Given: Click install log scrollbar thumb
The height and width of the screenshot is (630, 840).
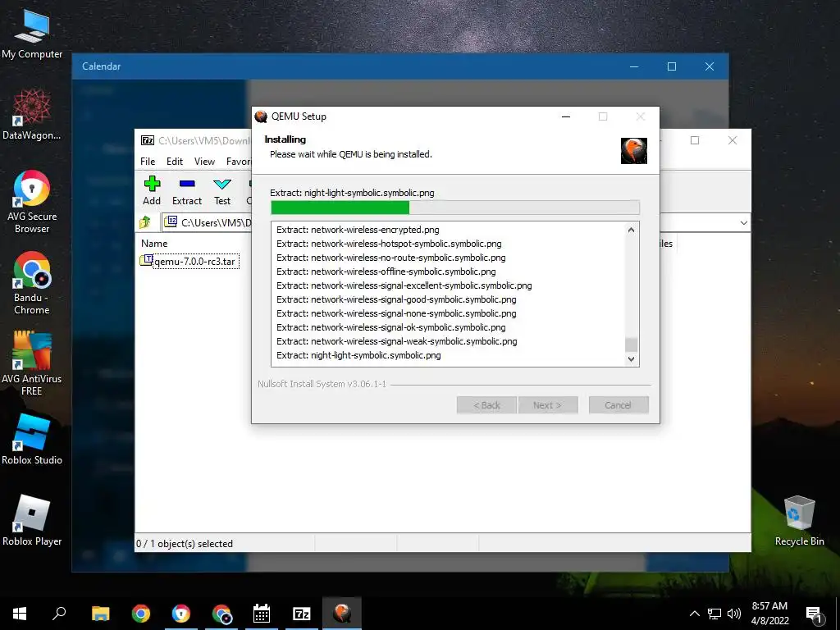Looking at the screenshot, I should [x=631, y=344].
